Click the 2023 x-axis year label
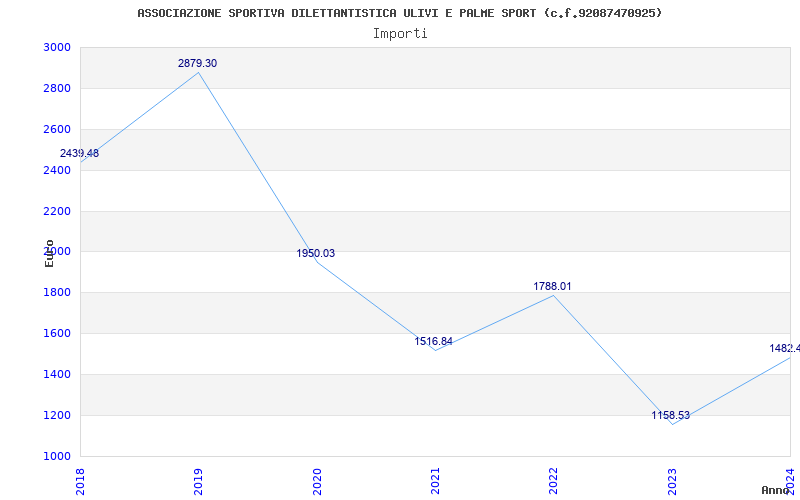The image size is (800, 500). pos(672,482)
